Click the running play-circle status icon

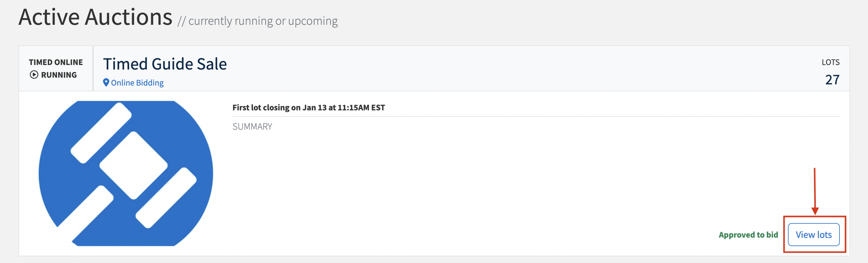pos(34,75)
